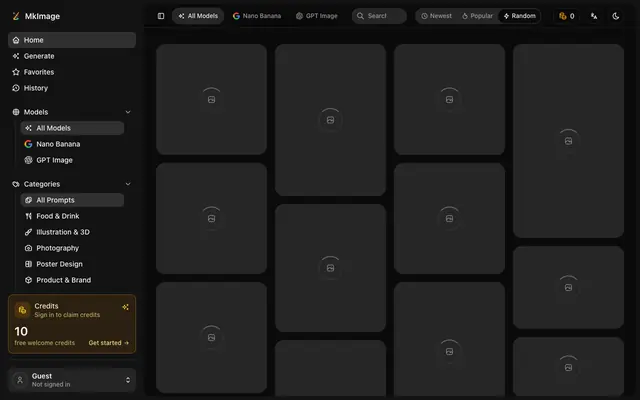The width and height of the screenshot is (640, 400).
Task: Select the All Models top tab
Action: pyautogui.click(x=198, y=16)
